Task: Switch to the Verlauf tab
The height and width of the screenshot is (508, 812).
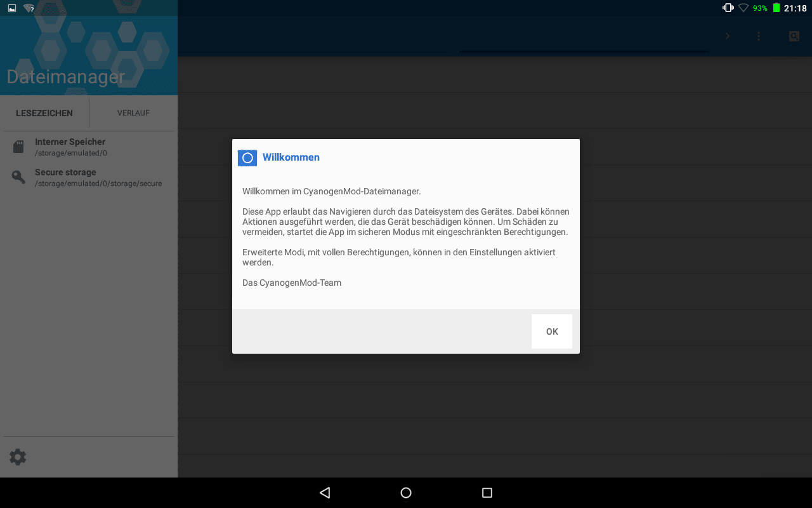Action: 133,113
